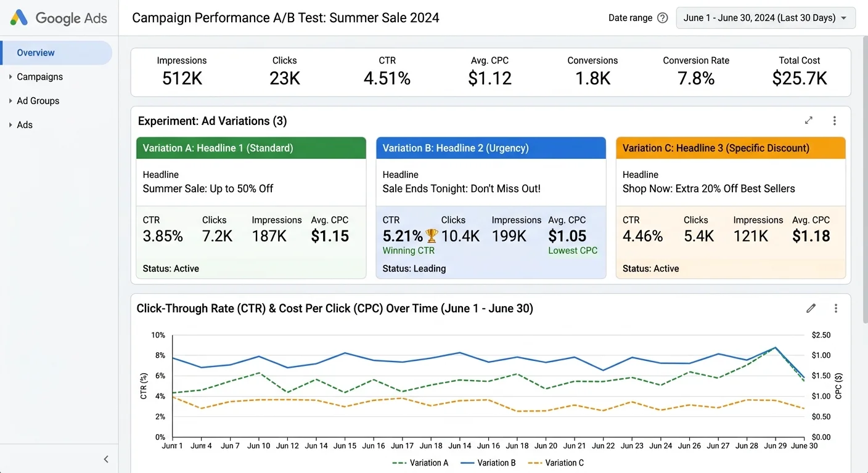Viewport: 868px width, 473px height.
Task: Expand the Ad Groups tree arrow
Action: [10, 101]
